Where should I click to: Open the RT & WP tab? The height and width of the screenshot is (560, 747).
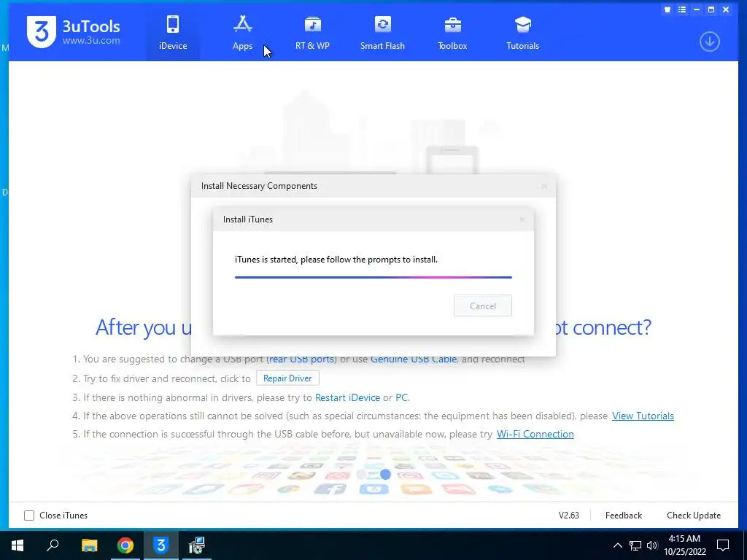click(x=312, y=32)
